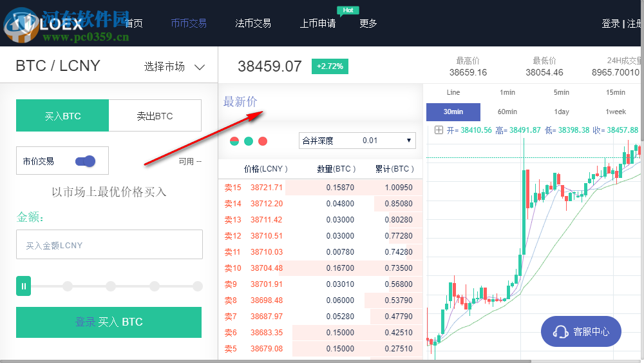Click the 最新价 heading

point(240,101)
